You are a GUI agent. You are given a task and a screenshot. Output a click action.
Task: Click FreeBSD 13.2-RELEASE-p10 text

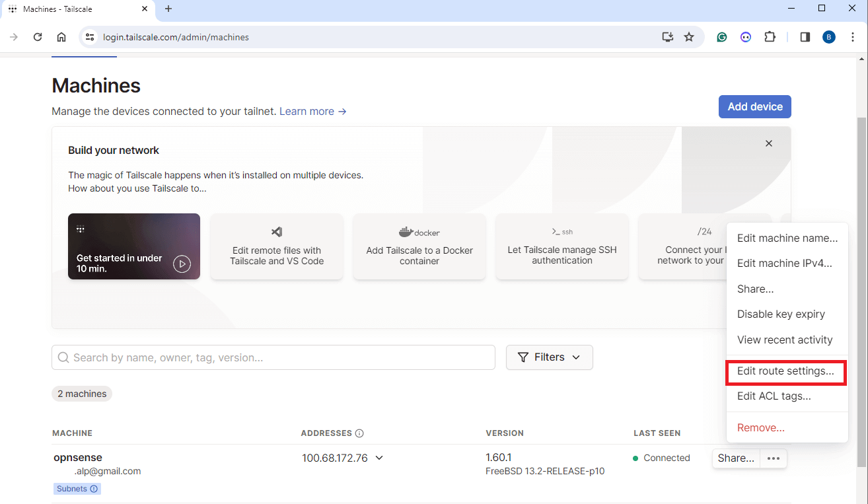pos(545,472)
